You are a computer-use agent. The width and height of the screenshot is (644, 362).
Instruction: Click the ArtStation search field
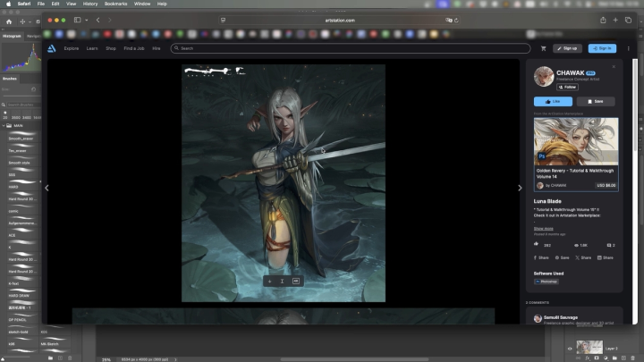[352, 48]
